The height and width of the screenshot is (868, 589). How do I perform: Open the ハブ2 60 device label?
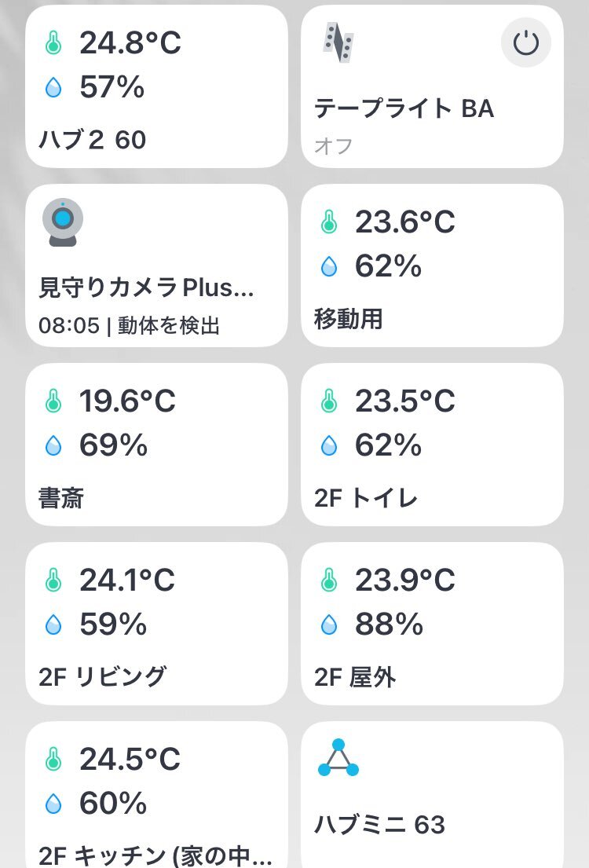point(93,139)
